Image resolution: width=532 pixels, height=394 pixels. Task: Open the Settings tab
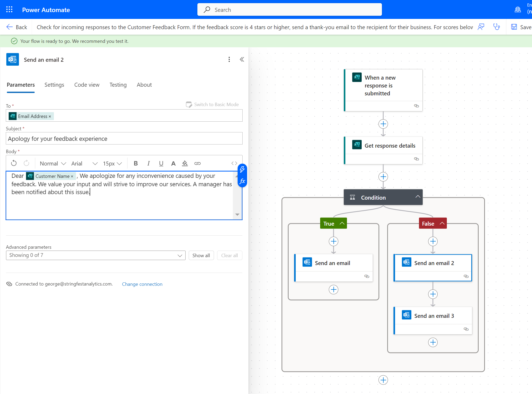tap(54, 85)
